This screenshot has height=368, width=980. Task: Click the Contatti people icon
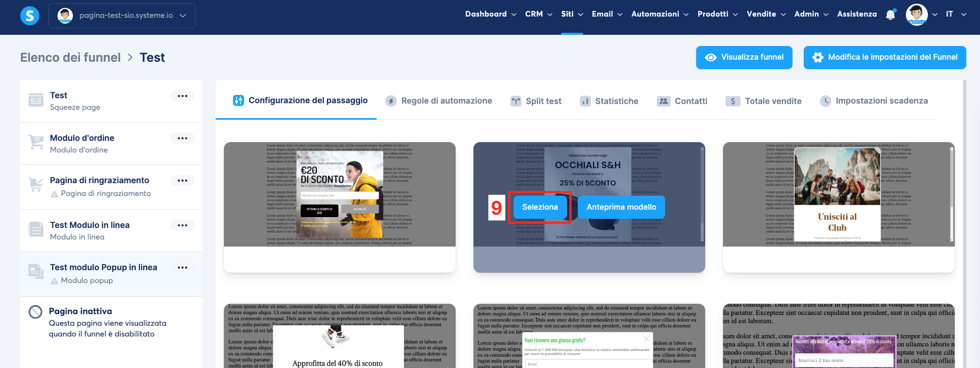click(663, 101)
